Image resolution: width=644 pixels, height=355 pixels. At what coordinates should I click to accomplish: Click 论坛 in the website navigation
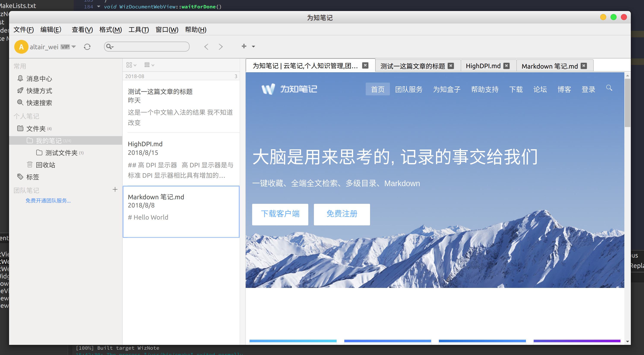tap(540, 89)
